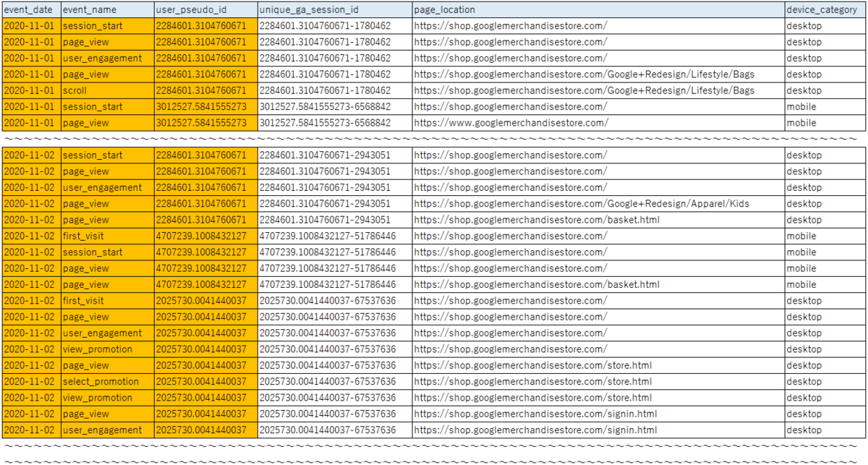
Task: Select the user_pseudo_id column header
Action: click(x=205, y=10)
